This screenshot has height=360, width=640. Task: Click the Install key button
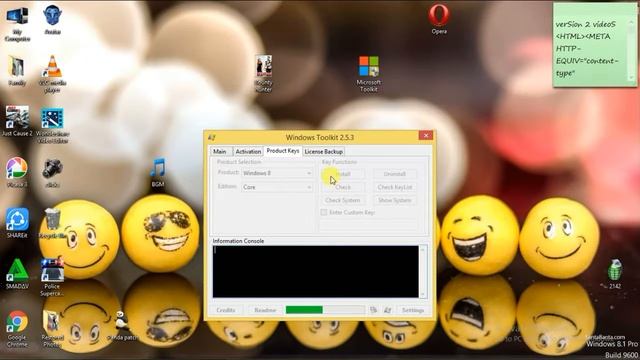coord(343,174)
